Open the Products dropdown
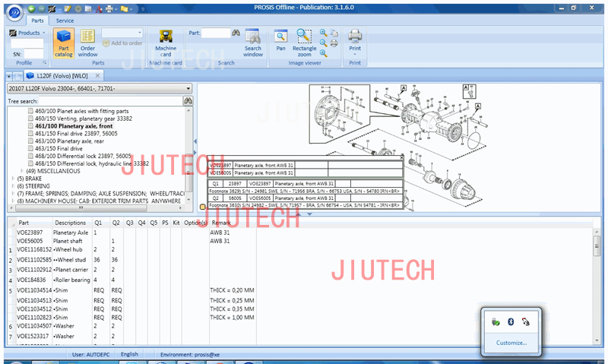This screenshot has width=608, height=364. [x=27, y=33]
